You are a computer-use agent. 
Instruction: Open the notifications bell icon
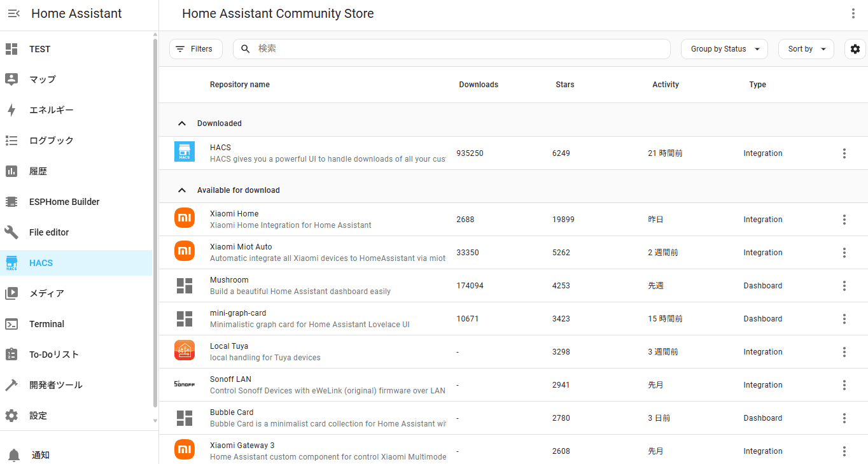point(14,455)
